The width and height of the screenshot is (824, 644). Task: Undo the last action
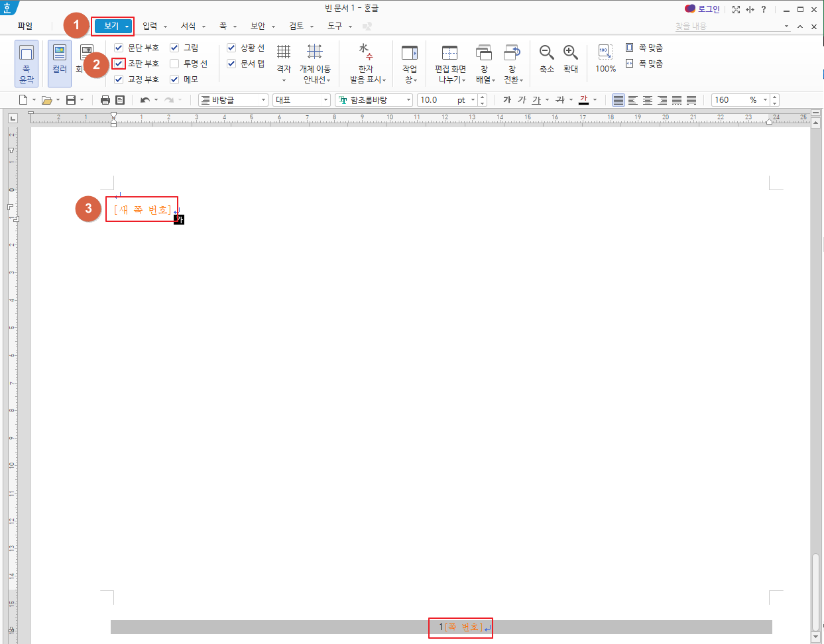click(x=145, y=100)
